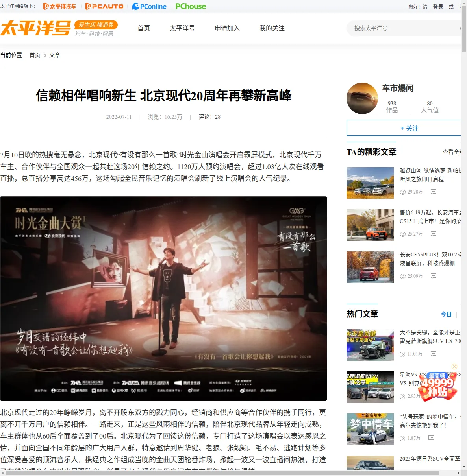Go to 首页 in main navigation
The width and height of the screenshot is (467, 476).
click(144, 28)
